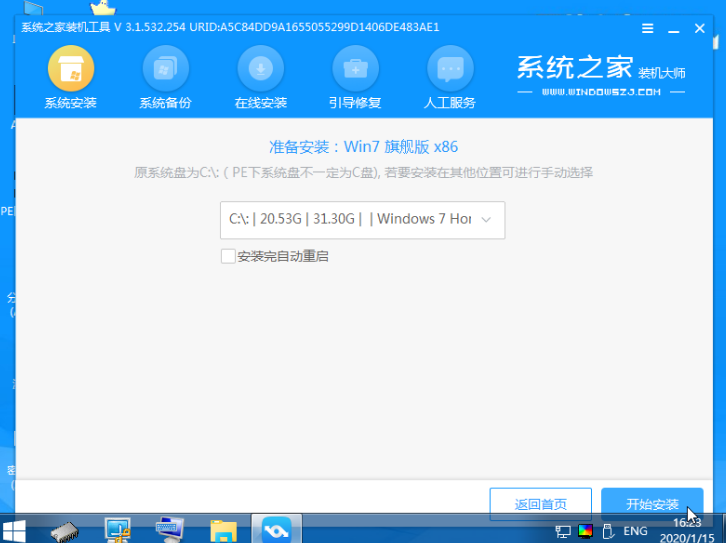Open the monitor network taskbar icon
The width and height of the screenshot is (726, 543).
click(118, 530)
